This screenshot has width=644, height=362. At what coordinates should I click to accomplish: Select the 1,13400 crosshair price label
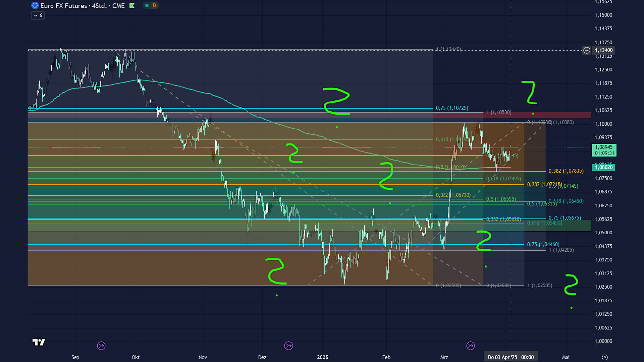[604, 50]
